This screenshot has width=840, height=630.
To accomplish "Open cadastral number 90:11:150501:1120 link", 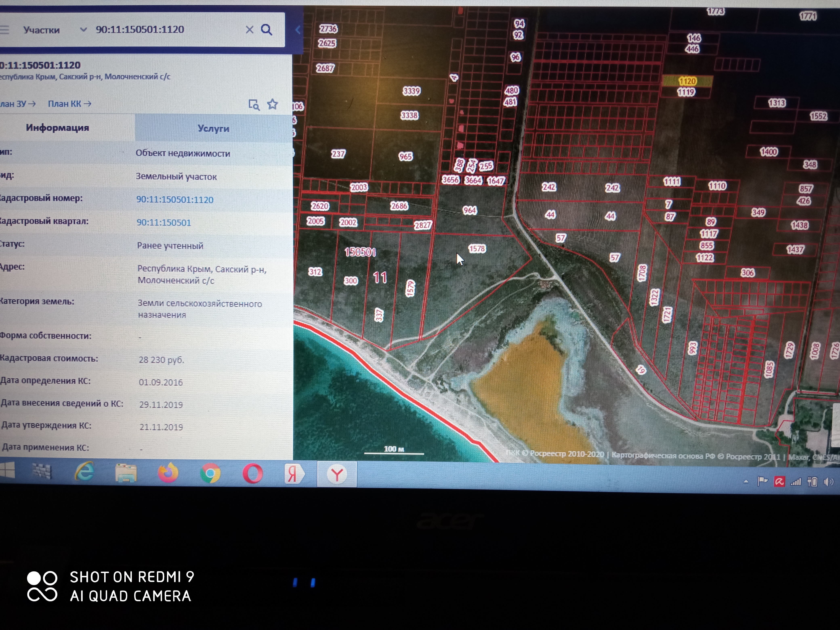I will point(175,200).
